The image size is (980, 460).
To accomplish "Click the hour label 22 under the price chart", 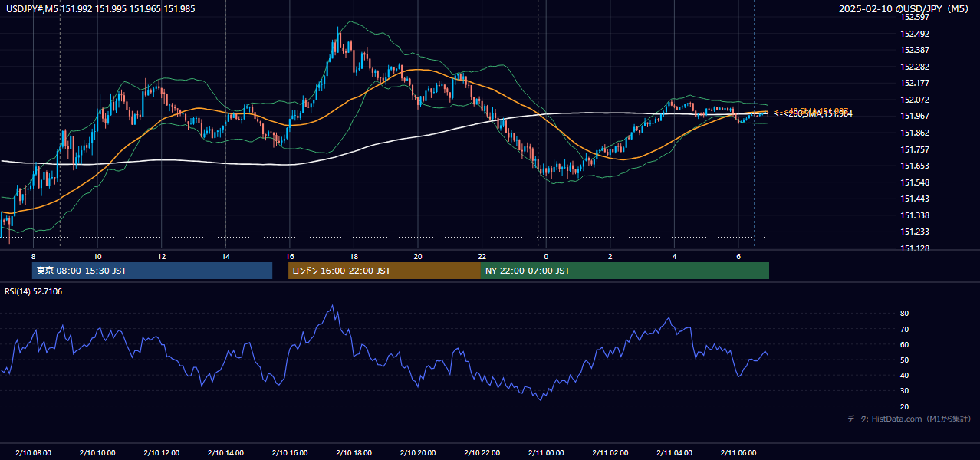I will [482, 256].
